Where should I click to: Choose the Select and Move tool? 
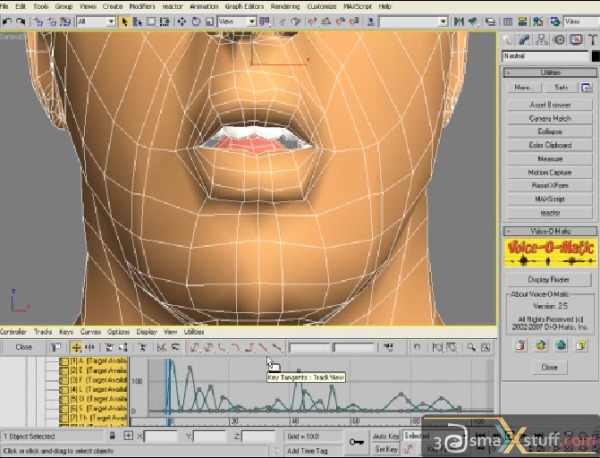point(182,21)
